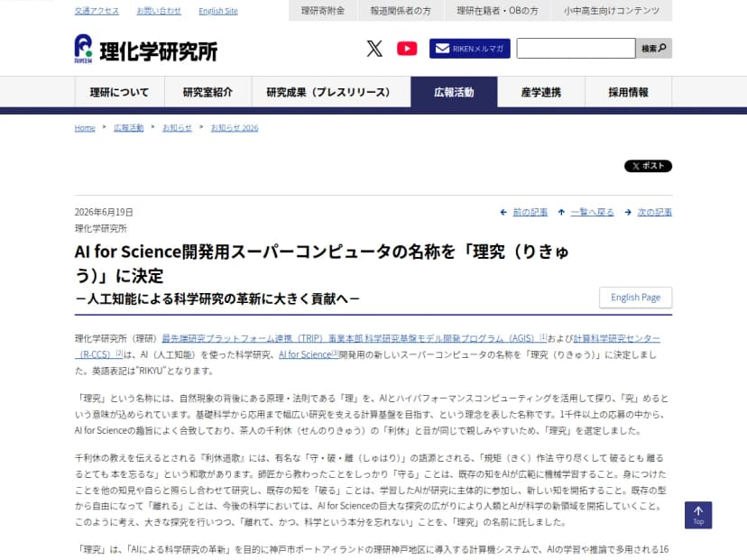This screenshot has height=560, width=747.
Task: Go to Home breadcrumb link
Action: tap(85, 128)
